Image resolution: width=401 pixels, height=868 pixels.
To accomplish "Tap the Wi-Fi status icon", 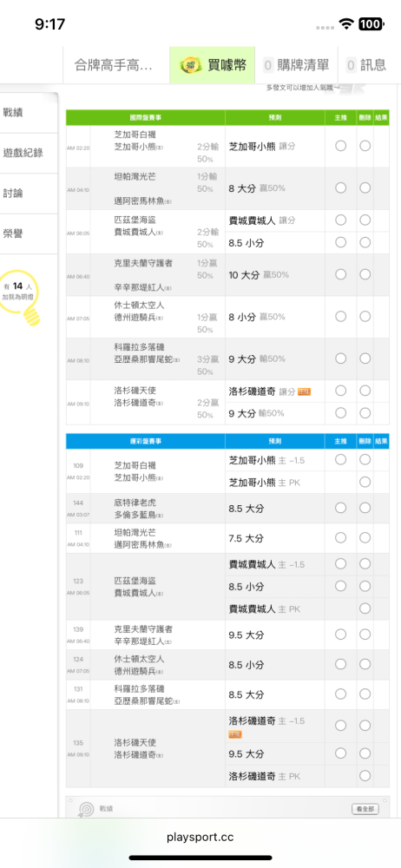I will coord(346,23).
